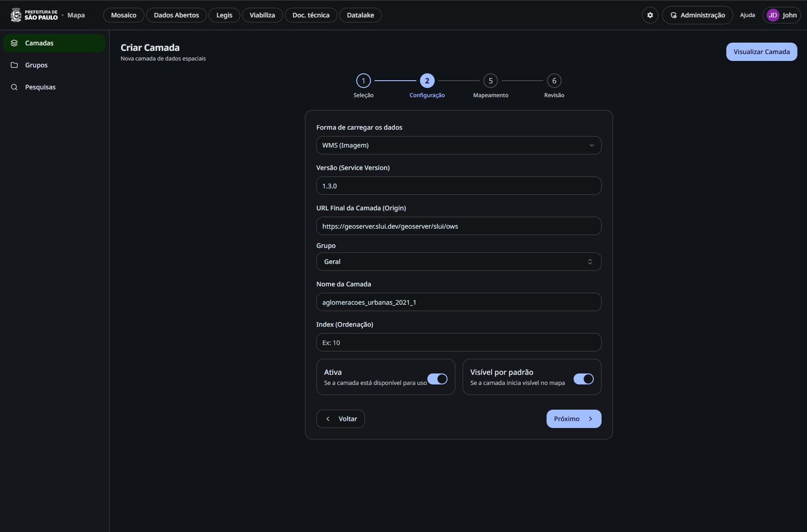The image size is (807, 532).
Task: Jump to step 5 Mapeamento circle
Action: 491,81
